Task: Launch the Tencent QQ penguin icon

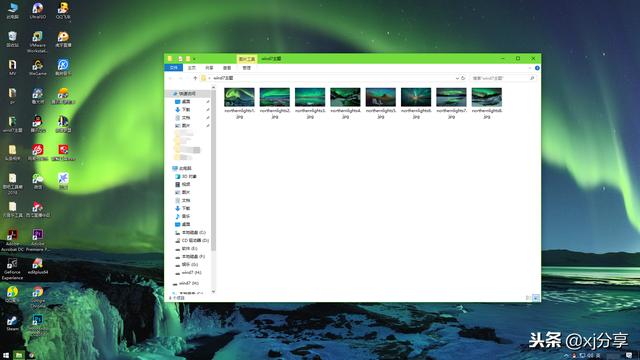Action: (x=38, y=124)
